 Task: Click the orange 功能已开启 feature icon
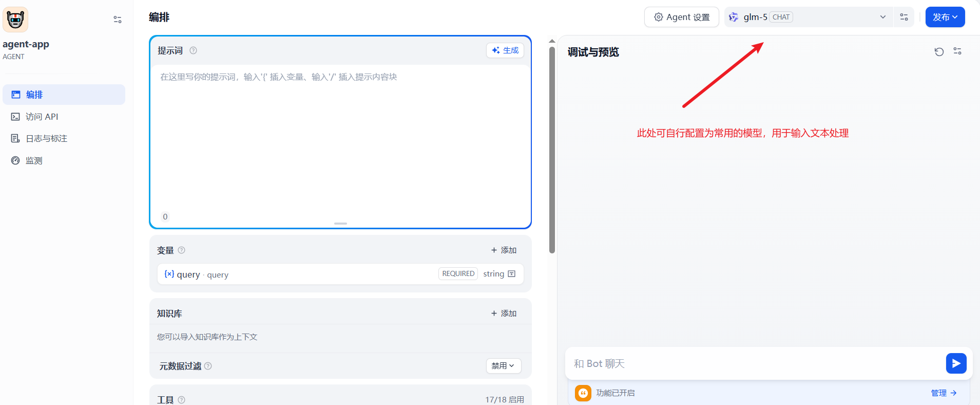pos(583,393)
